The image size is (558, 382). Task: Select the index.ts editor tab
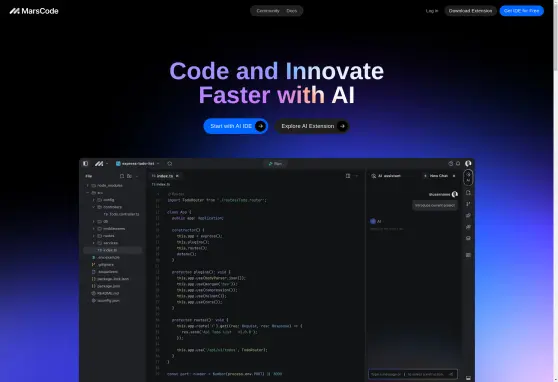tap(163, 176)
